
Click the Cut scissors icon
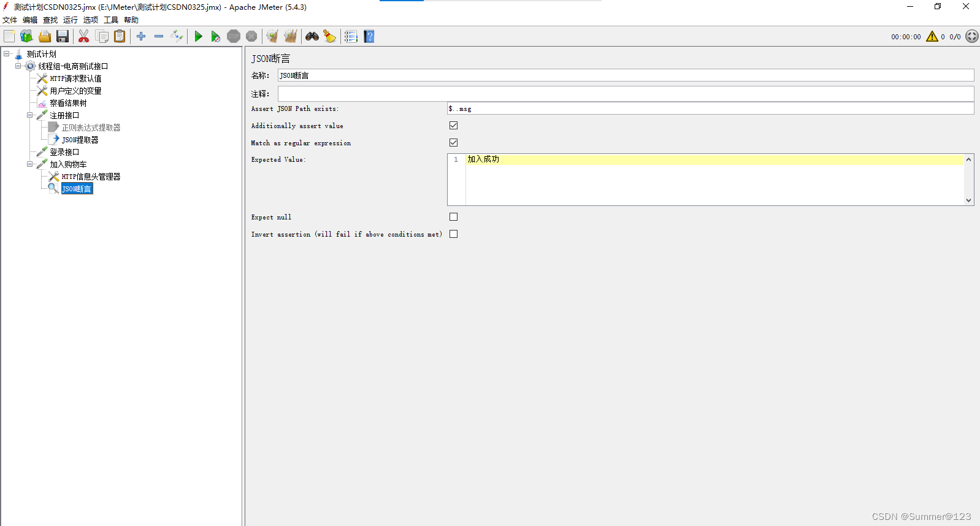pos(84,37)
